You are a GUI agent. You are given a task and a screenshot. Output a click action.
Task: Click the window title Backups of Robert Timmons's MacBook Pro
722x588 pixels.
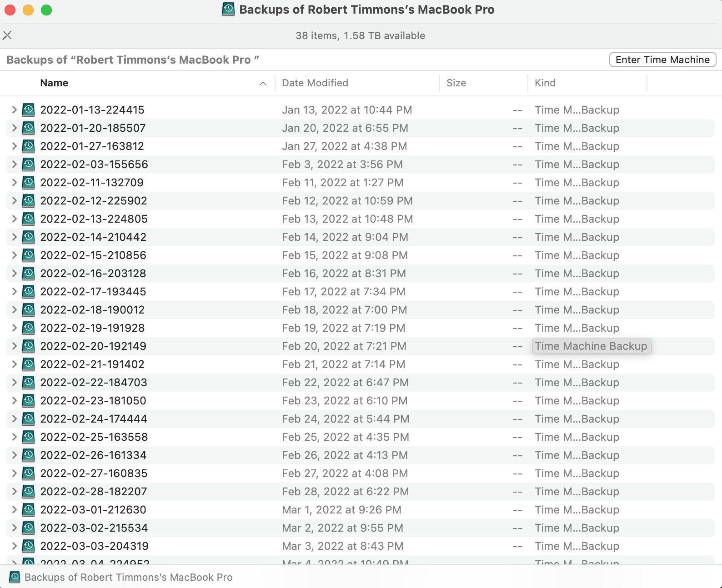click(x=367, y=10)
